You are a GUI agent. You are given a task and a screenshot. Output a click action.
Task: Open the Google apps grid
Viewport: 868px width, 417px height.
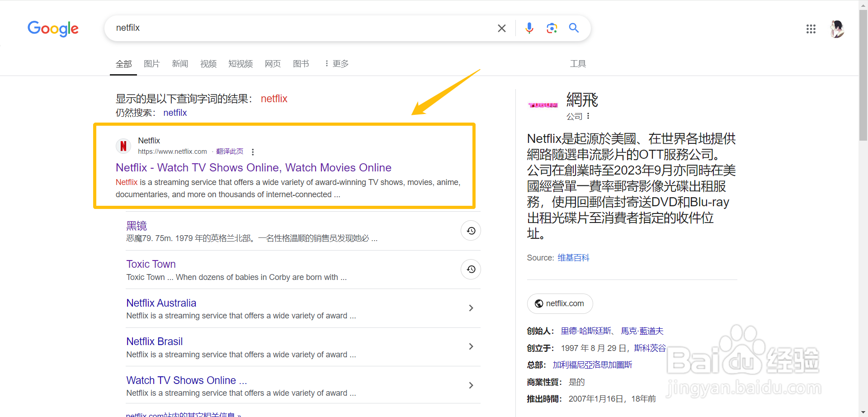click(x=811, y=29)
